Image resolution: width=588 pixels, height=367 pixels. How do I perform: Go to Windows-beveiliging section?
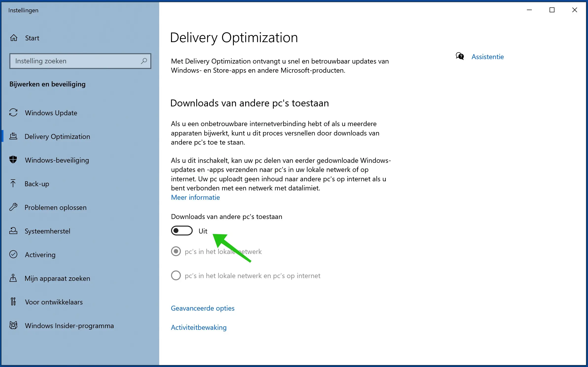point(80,160)
